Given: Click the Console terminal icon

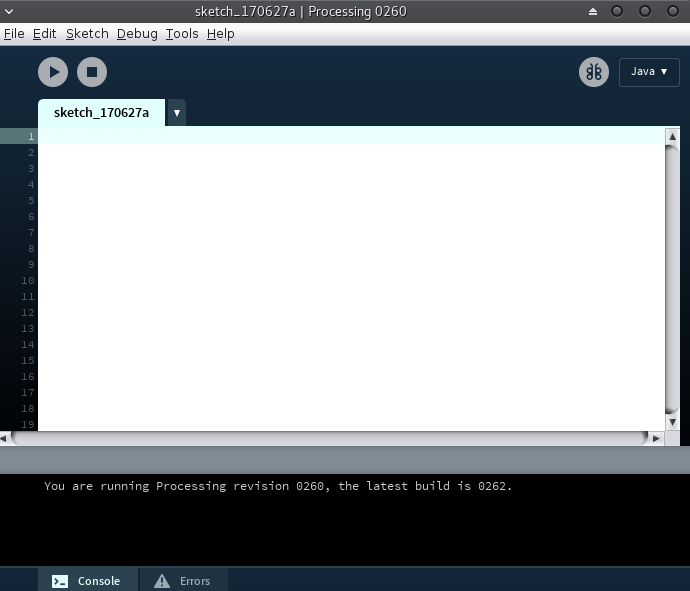Looking at the screenshot, I should tap(60, 581).
